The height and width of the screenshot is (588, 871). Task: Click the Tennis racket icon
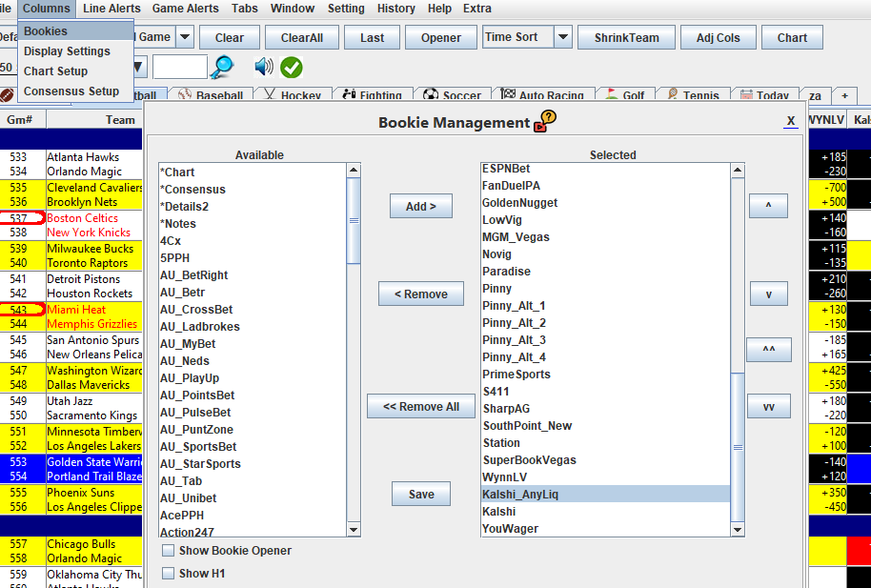672,94
